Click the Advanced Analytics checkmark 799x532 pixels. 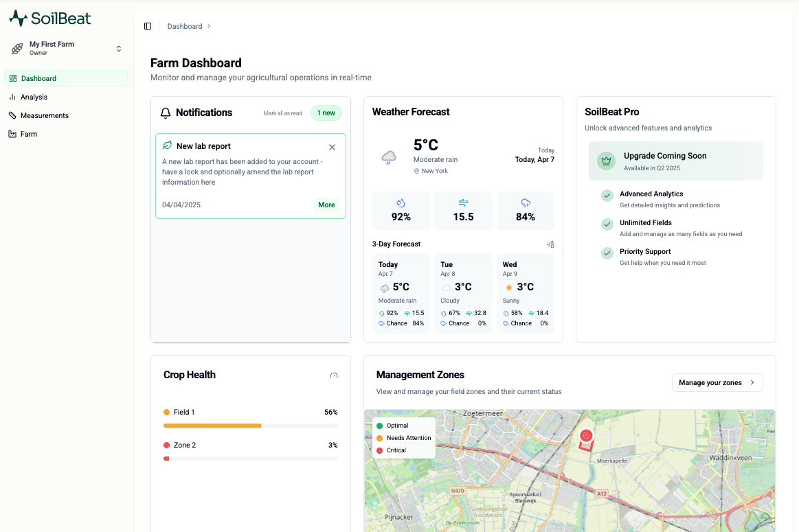pos(607,196)
